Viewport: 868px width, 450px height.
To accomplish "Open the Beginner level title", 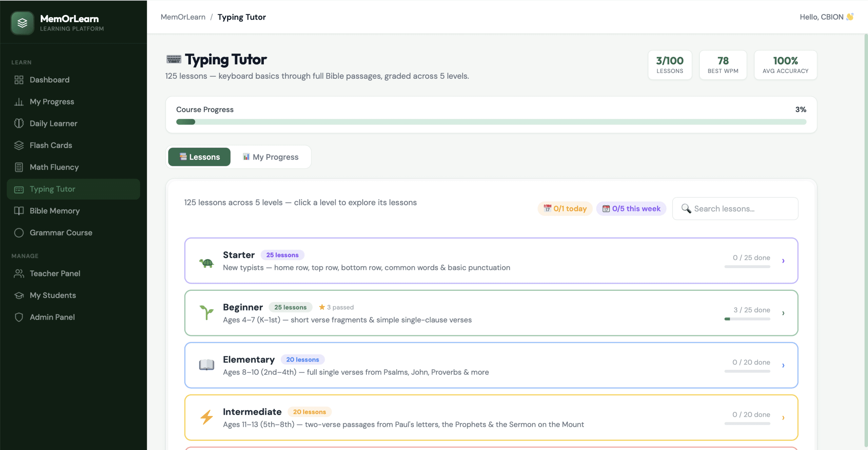I will tap(243, 307).
